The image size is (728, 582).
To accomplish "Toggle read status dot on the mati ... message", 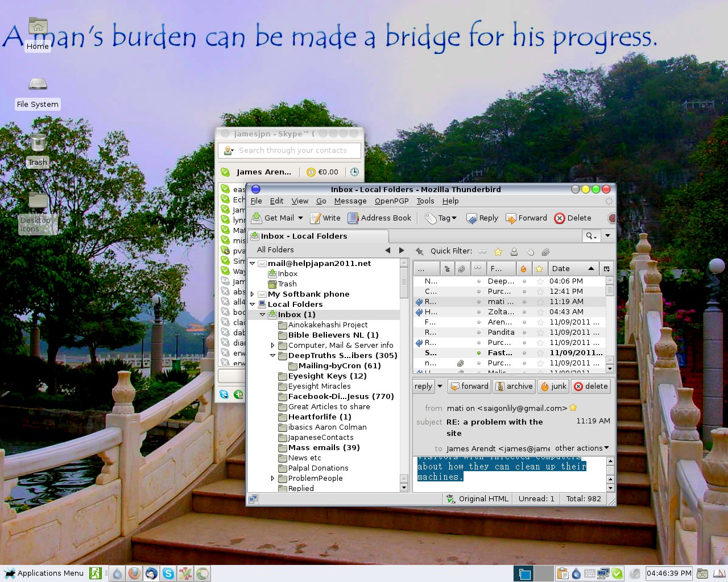I will 479,302.
